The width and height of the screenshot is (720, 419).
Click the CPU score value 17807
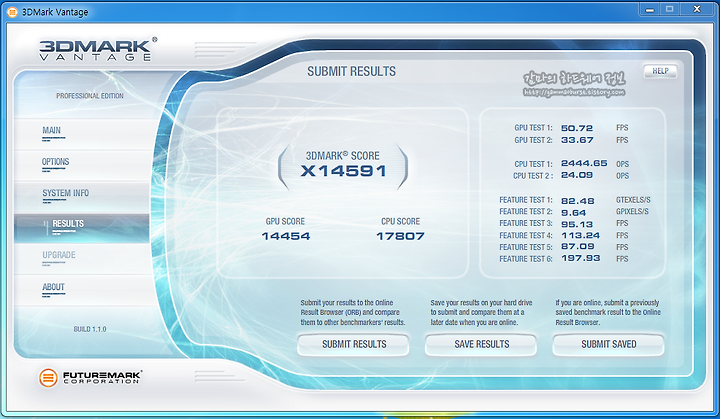coord(400,236)
